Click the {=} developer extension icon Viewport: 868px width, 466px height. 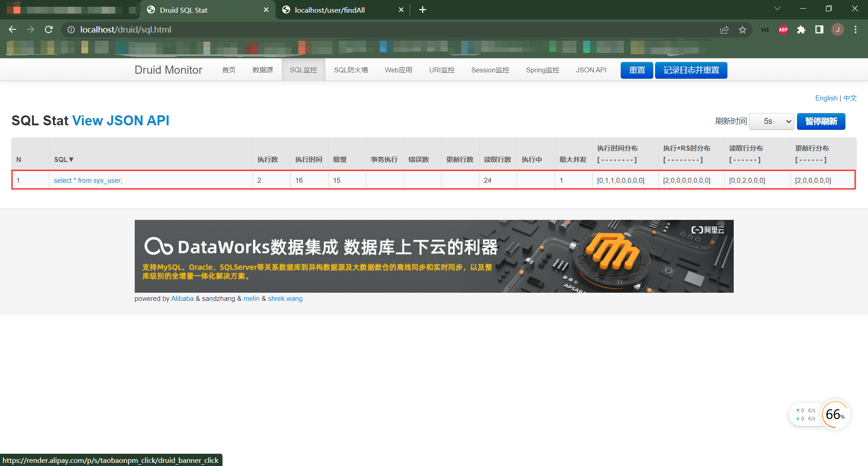[x=765, y=29]
